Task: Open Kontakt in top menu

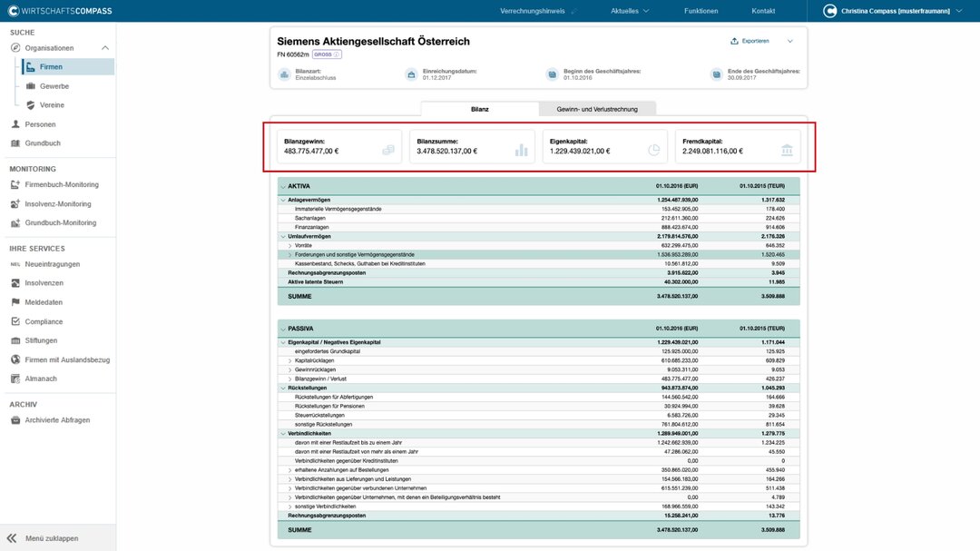Action: (763, 11)
